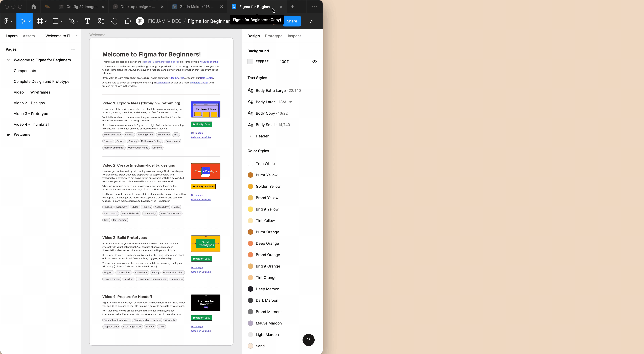Select Welcome page in pages list
Image resolution: width=644 pixels, height=354 pixels.
point(22,134)
